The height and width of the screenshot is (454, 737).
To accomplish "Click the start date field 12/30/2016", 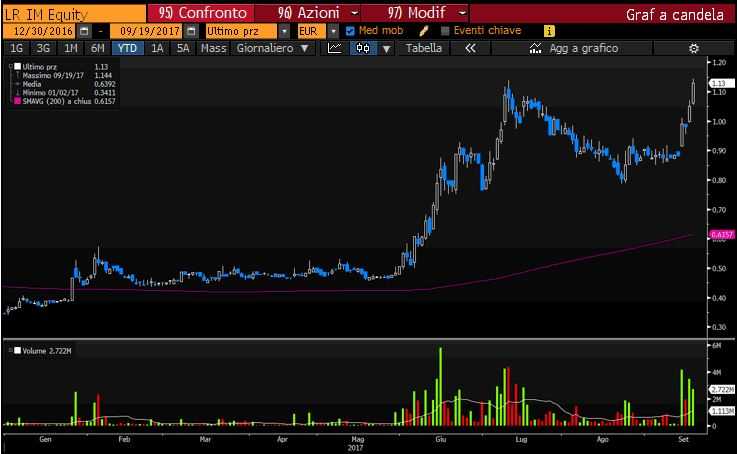I will click(42, 31).
